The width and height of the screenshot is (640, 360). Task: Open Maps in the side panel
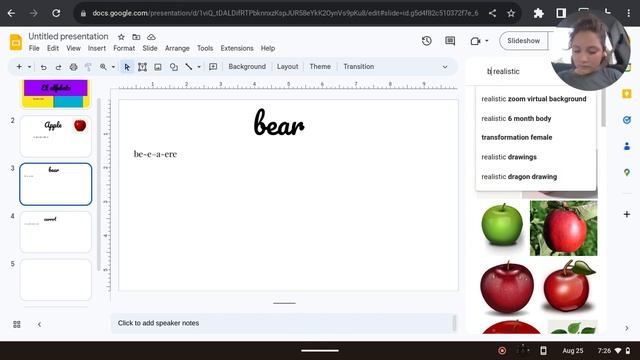click(627, 172)
